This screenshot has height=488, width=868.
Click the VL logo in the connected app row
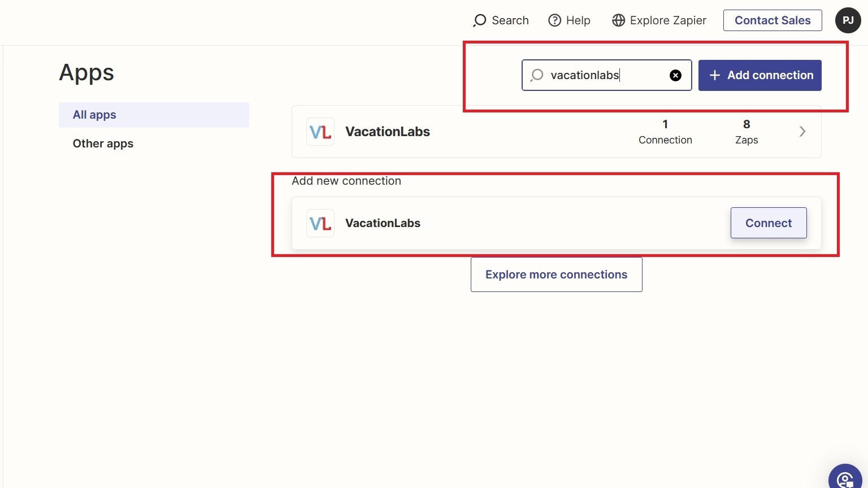[x=320, y=132]
